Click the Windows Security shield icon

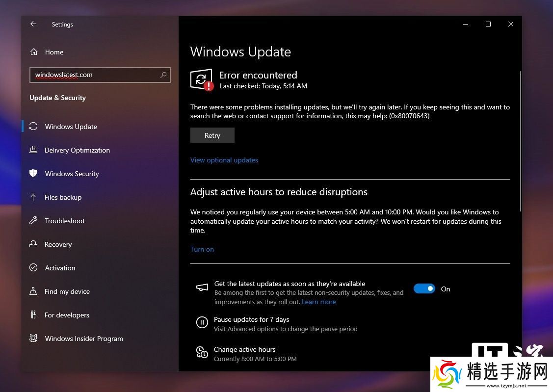(x=33, y=174)
